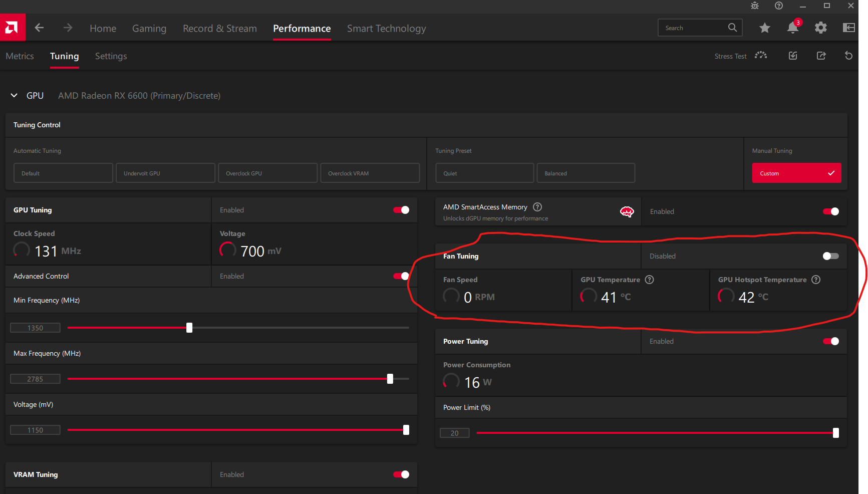
Task: Click the AMD Radeon RX 6600 label
Action: tap(139, 96)
